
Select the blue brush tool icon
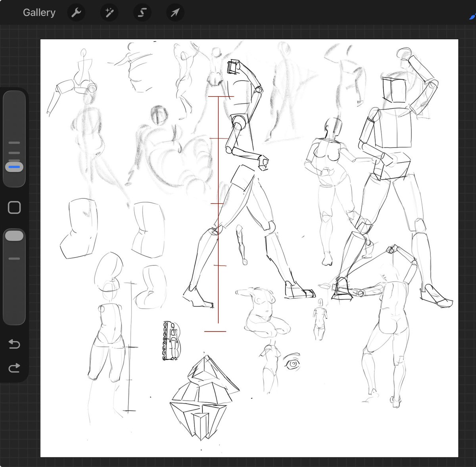click(x=472, y=16)
